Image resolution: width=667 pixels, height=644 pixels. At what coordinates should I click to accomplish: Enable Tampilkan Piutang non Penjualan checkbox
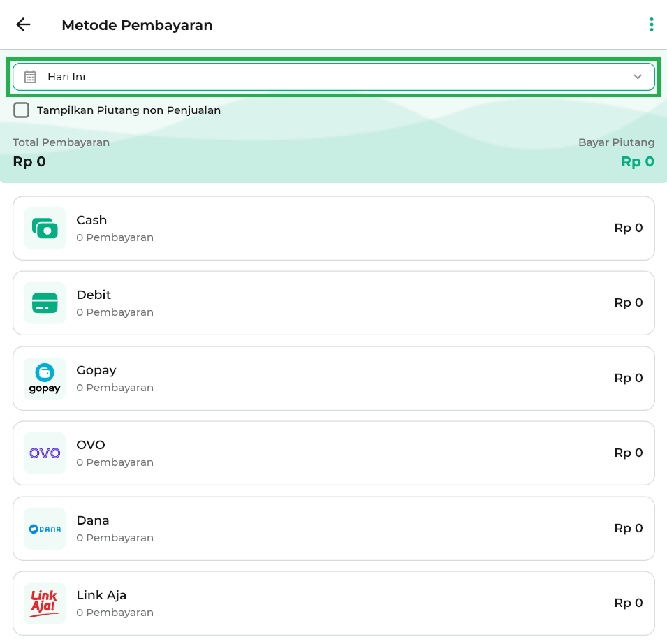[22, 110]
